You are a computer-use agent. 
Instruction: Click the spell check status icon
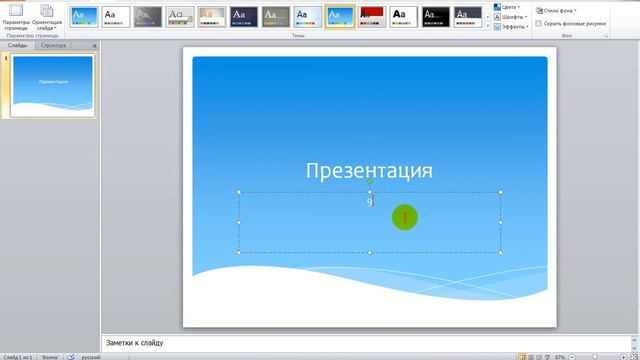click(x=71, y=357)
